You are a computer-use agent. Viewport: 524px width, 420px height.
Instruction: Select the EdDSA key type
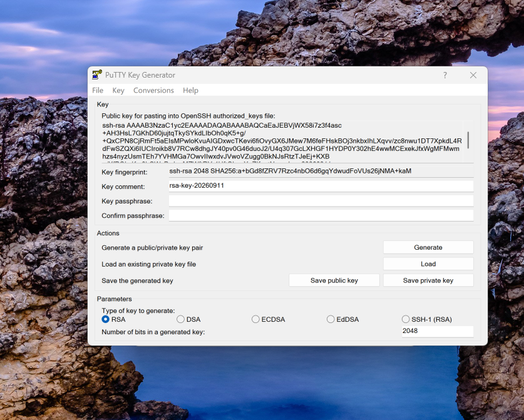343,319
